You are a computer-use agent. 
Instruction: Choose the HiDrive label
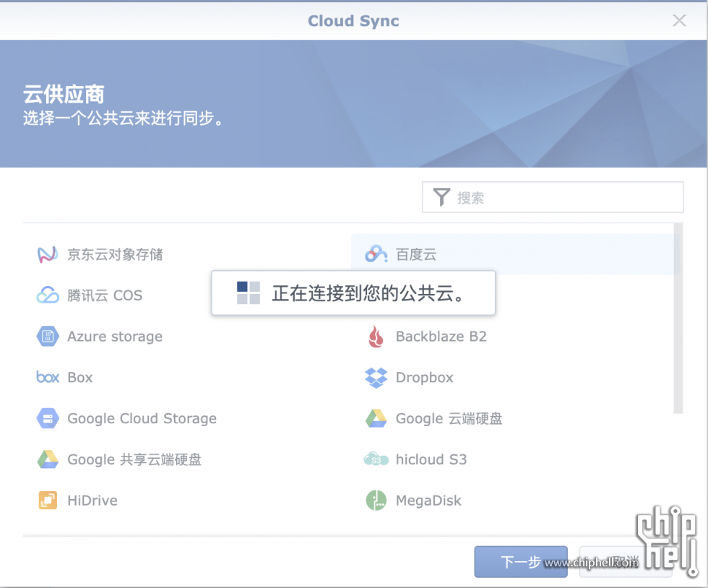[92, 501]
